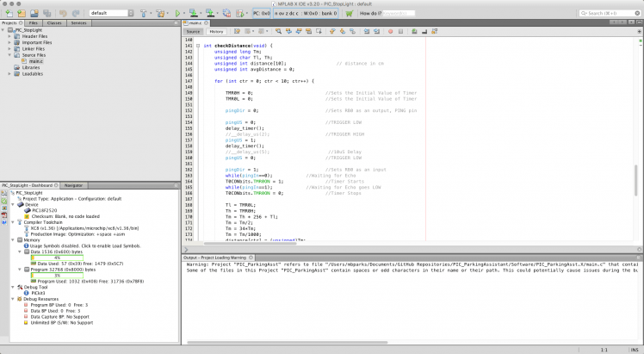Click the Source view button
644x354 pixels.
(194, 31)
